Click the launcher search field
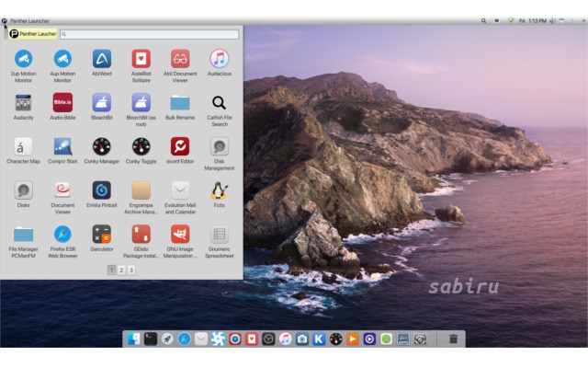 pos(149,34)
